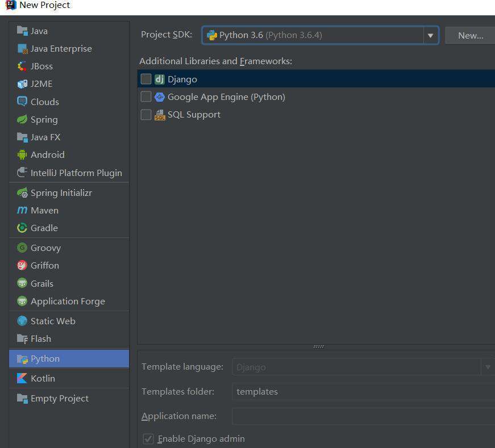Viewport: 495px width, 448px height.
Task: Click the panel splitter grip handle
Action: 318,346
